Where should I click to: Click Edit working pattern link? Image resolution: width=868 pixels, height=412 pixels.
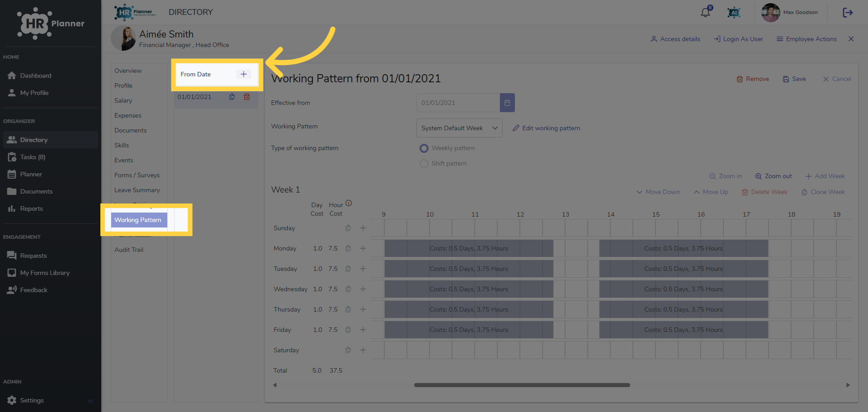coord(546,128)
